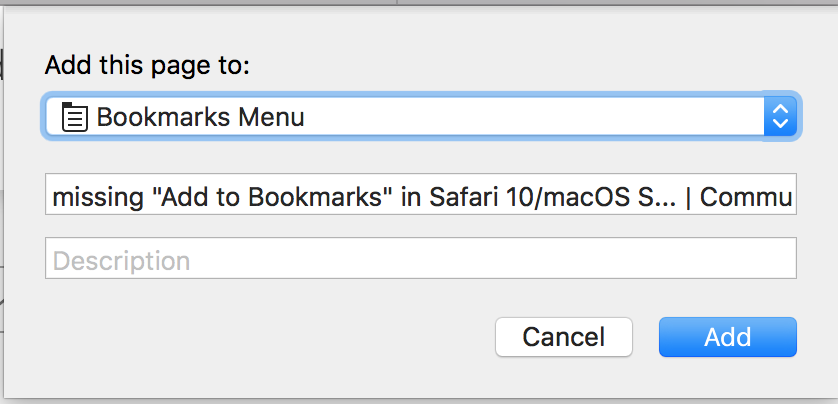Click the Description placeholder text
The image size is (838, 404).
121,261
